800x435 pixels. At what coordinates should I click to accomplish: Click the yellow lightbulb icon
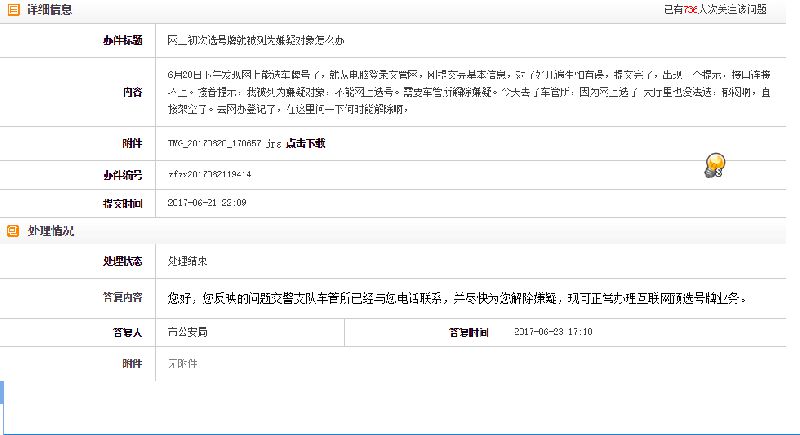point(714,165)
